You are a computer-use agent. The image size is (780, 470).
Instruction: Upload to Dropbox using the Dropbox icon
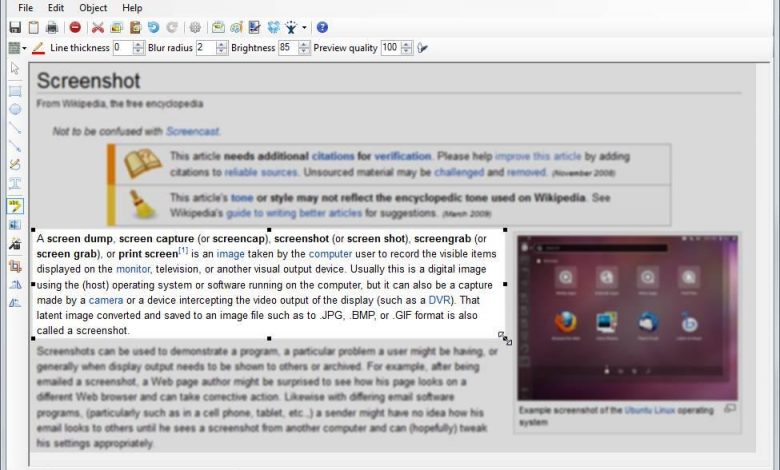click(273, 27)
